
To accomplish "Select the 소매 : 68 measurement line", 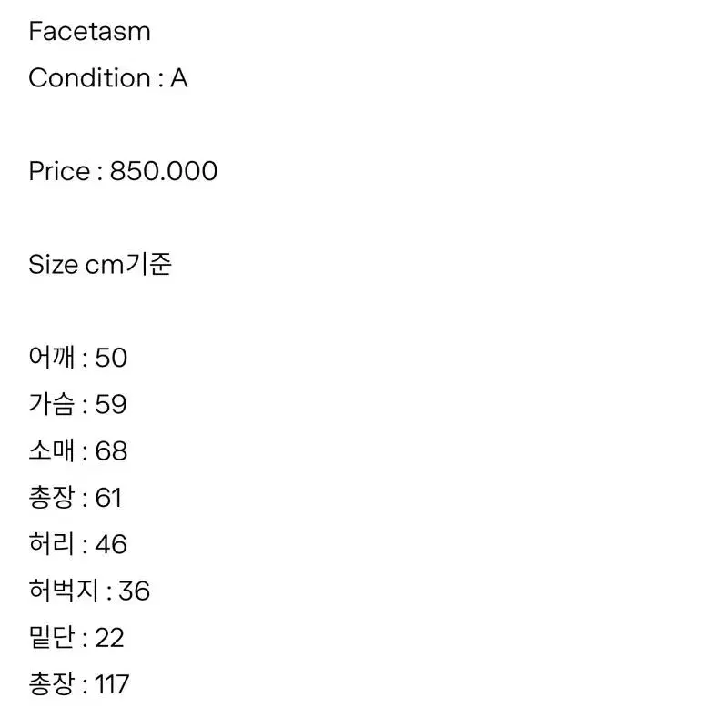I will point(78,450).
